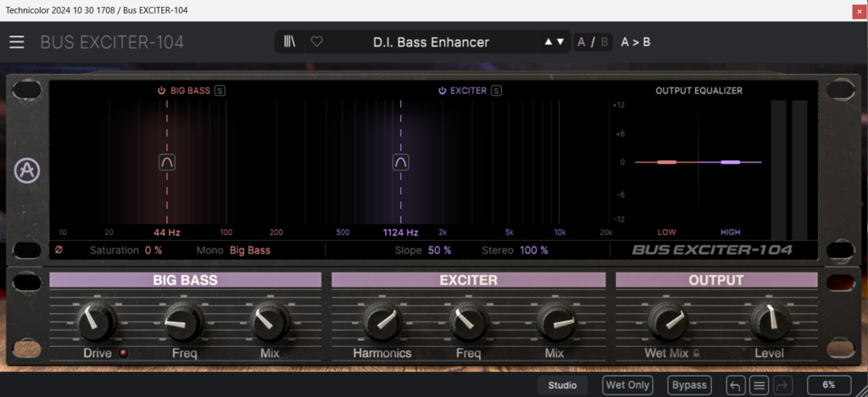Click the Saturation 0 % value
Image resolution: width=868 pixels, height=397 pixels.
pyautogui.click(x=153, y=250)
